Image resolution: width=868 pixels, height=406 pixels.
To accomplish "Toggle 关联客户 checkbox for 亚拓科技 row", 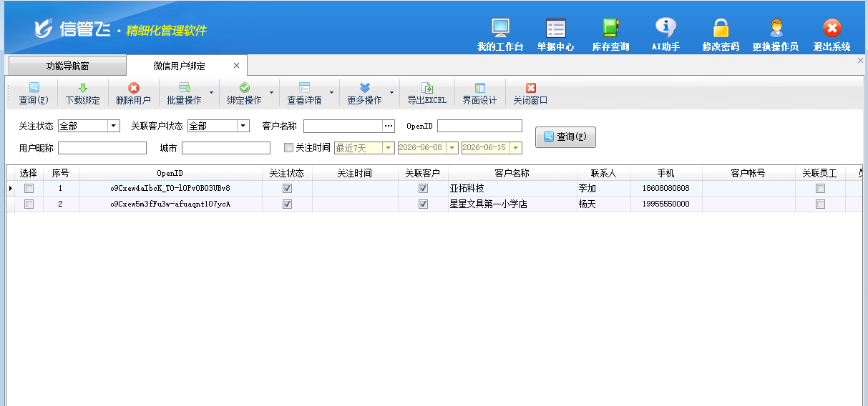I will (x=423, y=189).
